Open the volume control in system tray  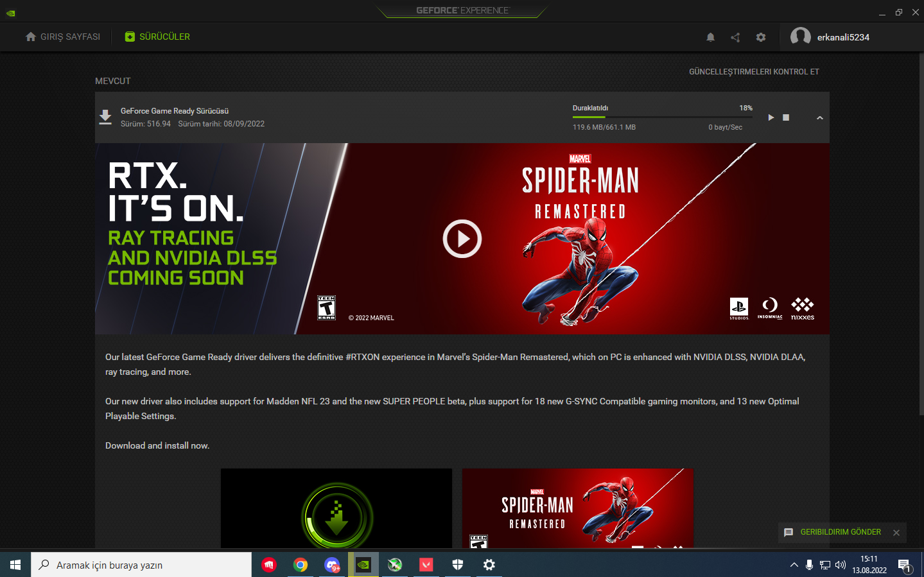(841, 565)
